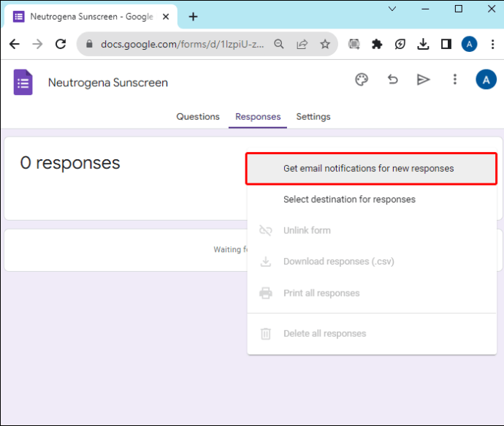Click the Neutrogena Sunscreen - Google tab title
This screenshot has height=426, width=504.
pyautogui.click(x=91, y=16)
